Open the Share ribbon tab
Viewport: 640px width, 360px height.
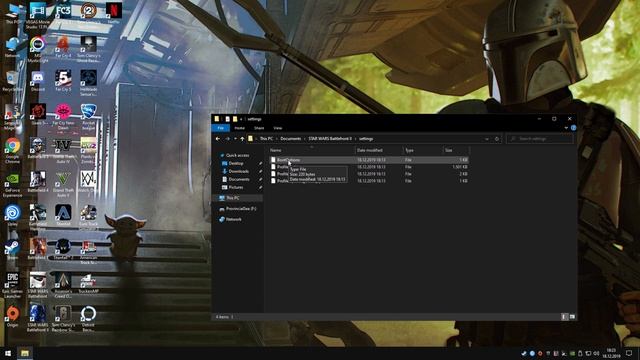[259, 128]
